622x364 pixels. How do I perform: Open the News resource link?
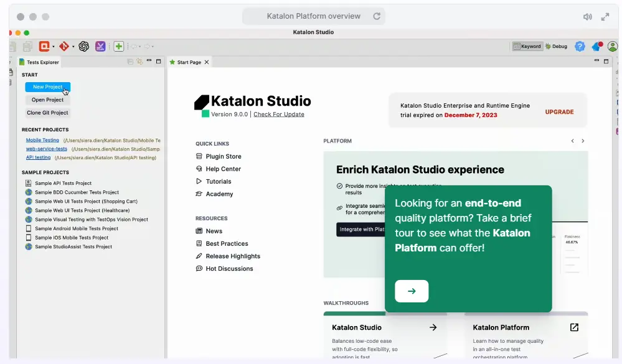click(209, 231)
